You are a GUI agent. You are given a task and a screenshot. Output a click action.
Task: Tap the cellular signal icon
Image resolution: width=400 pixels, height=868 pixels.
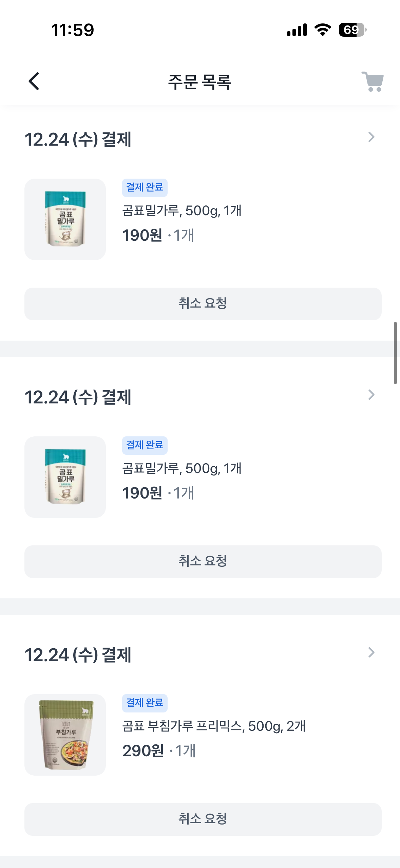(x=297, y=30)
